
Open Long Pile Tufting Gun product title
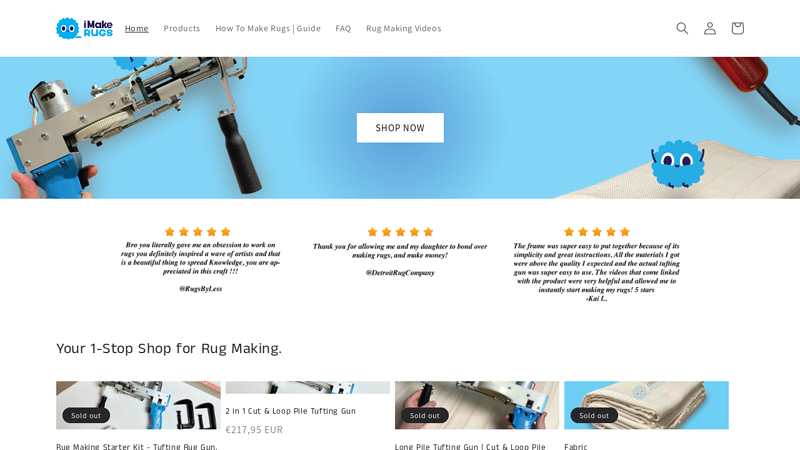click(470, 446)
